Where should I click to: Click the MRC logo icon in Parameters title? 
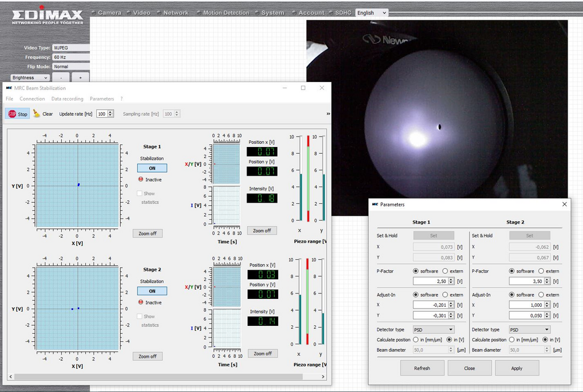coord(375,205)
